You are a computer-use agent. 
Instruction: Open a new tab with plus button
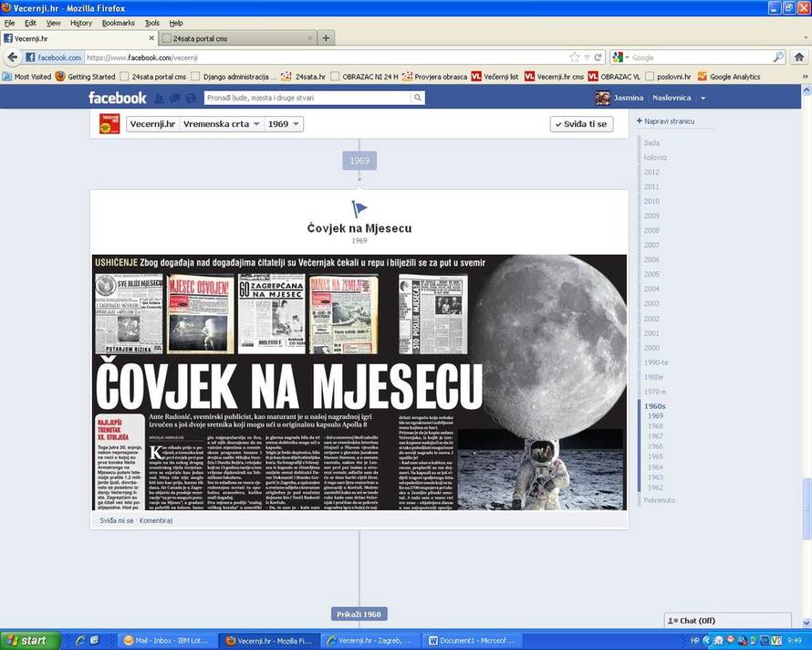click(326, 38)
